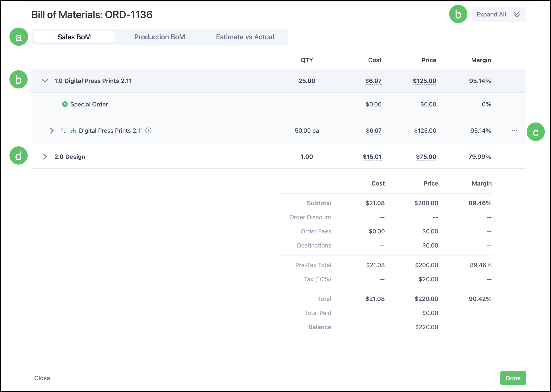Click the Close link at bottom
Image resolution: width=551 pixels, height=392 pixels.
click(42, 378)
